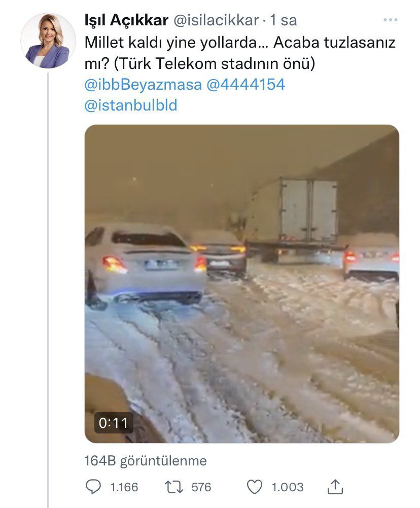The image size is (420, 508).
Task: Open the tweet's more options menu
Action: tap(390, 20)
